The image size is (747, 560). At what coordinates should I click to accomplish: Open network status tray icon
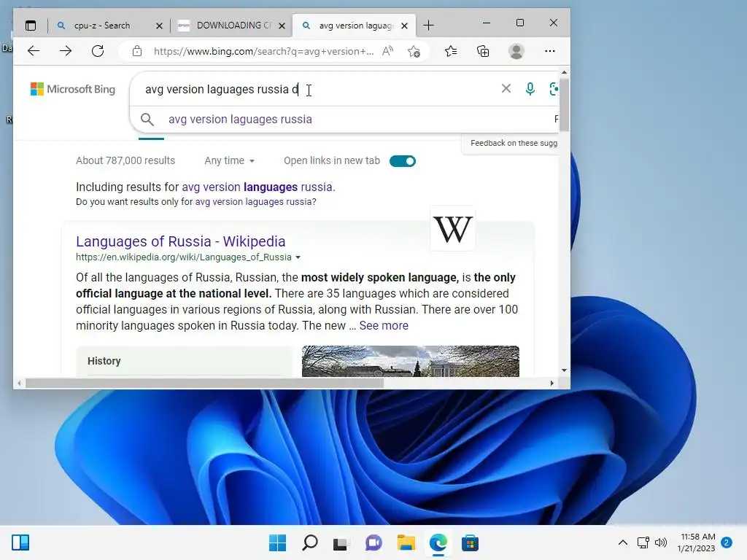click(x=643, y=542)
